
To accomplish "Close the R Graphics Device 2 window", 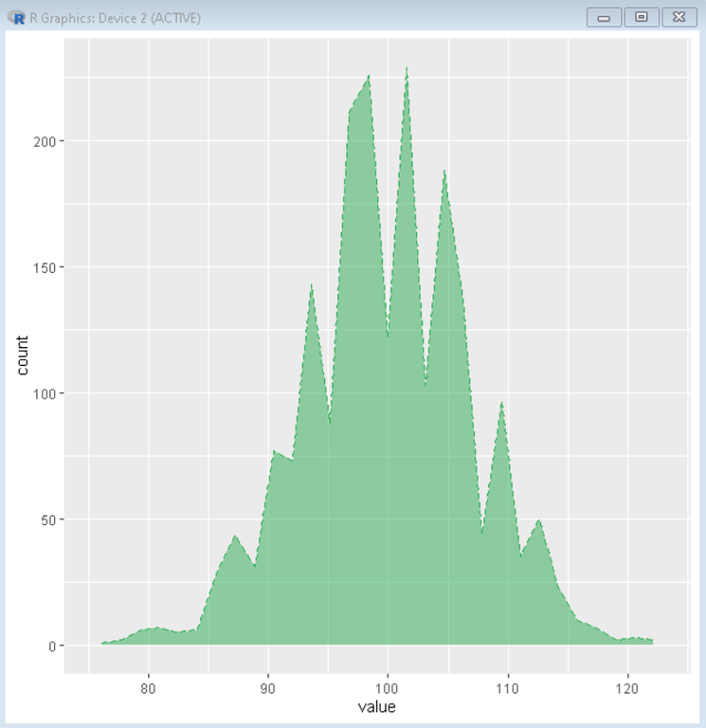I will (x=679, y=18).
